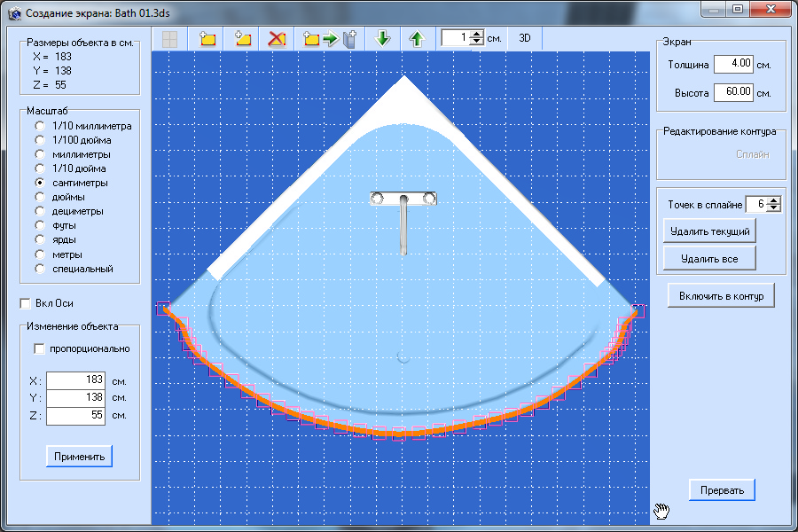Image resolution: width=798 pixels, height=532 pixels.
Task: Increase the grid step value in toolbar
Action: pos(477,35)
